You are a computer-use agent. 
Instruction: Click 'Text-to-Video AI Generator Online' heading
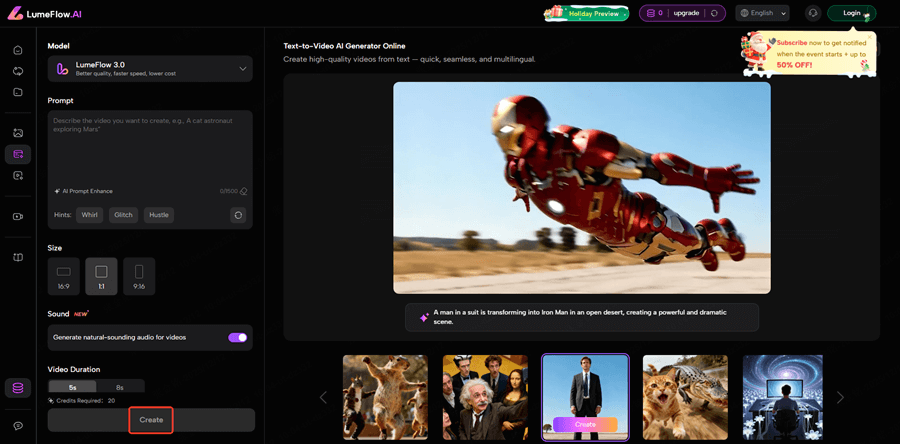(344, 46)
